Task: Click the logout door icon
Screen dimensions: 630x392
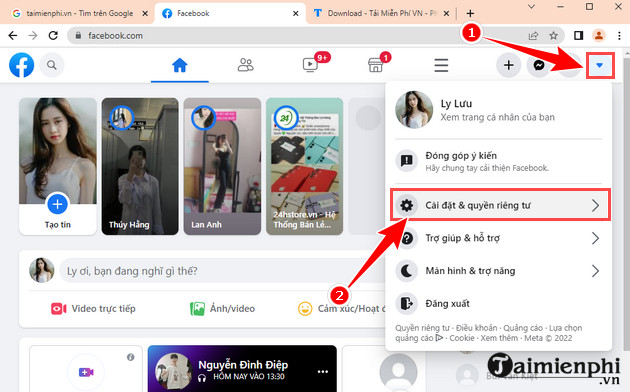Action: [x=407, y=304]
